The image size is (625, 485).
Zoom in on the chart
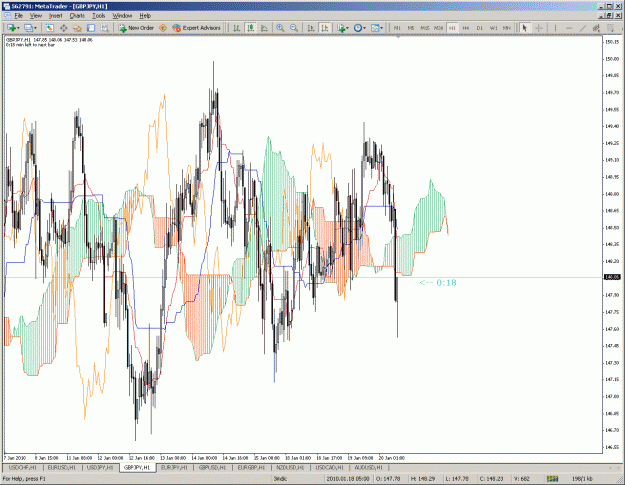[x=280, y=28]
